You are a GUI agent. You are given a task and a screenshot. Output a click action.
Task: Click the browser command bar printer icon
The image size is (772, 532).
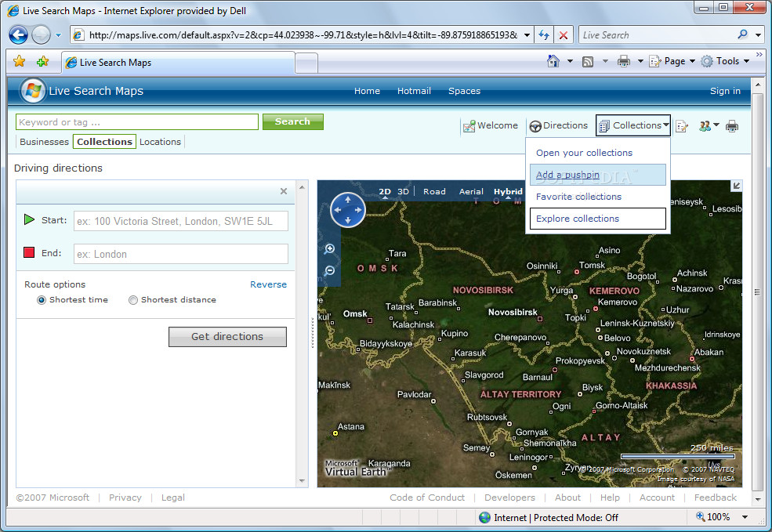pos(624,61)
